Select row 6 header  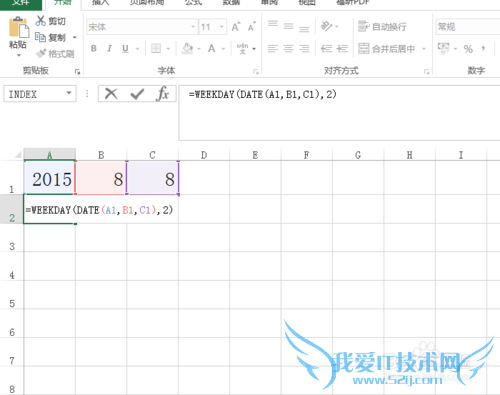pos(12,323)
